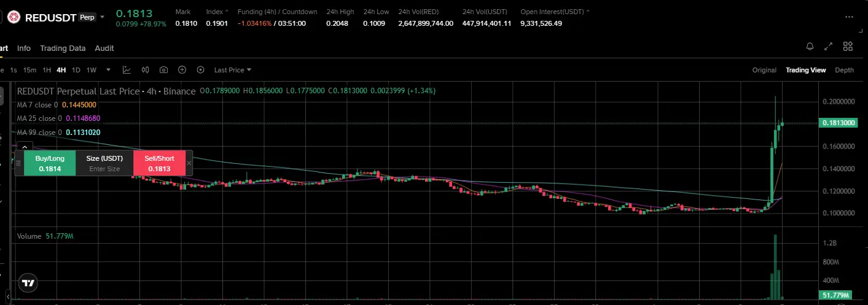The image size is (868, 305).
Task: Open the three-dots more menu at top right
Action: [x=849, y=17]
